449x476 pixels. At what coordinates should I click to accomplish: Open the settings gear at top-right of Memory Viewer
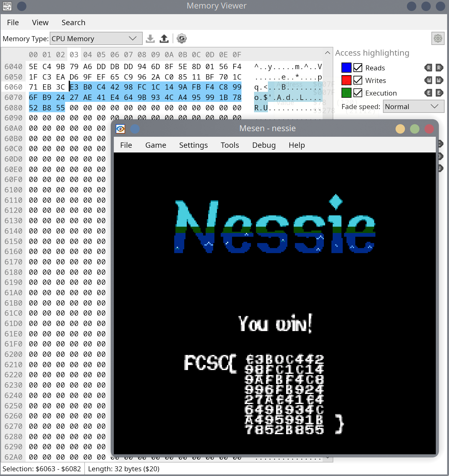438,38
